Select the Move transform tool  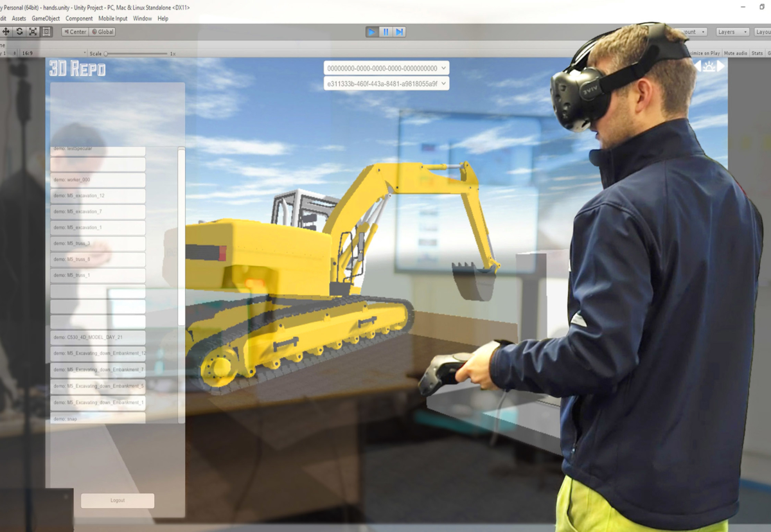[6, 31]
